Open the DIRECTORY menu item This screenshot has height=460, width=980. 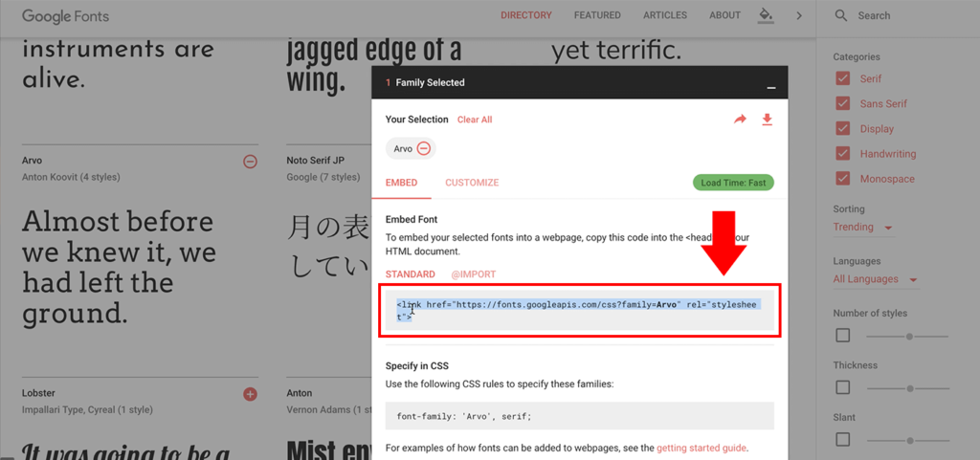click(x=526, y=15)
